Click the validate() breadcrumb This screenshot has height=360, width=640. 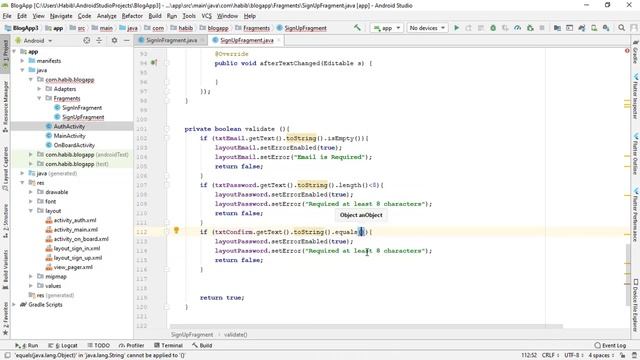236,335
